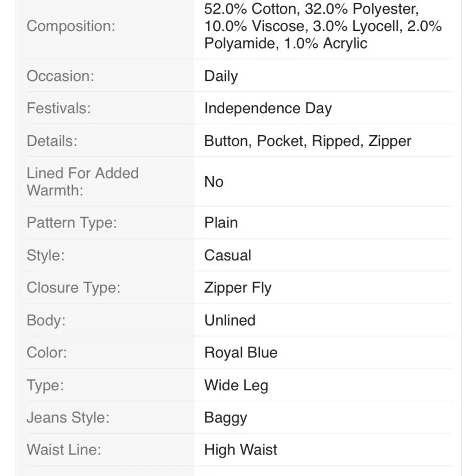Click the Independence Day festival value
This screenshot has width=476, height=476.
[268, 109]
